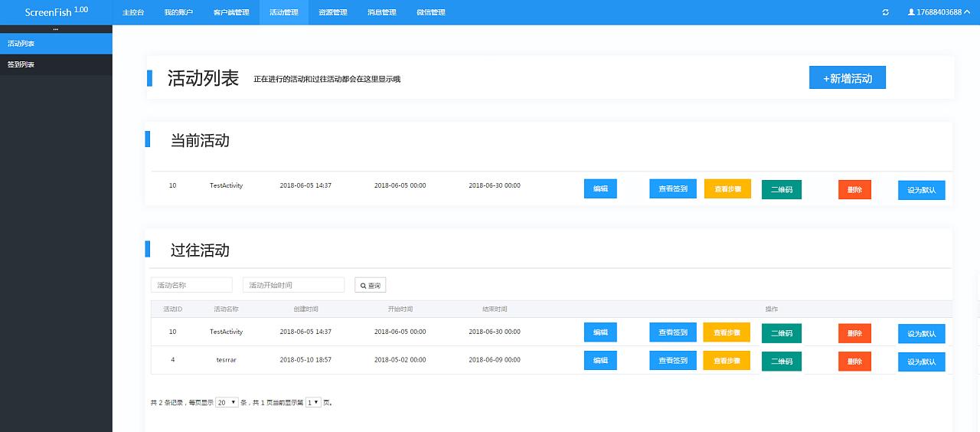Click 二维码 in past TestActivity row
Viewport: 980px width, 432px height.
[x=782, y=333]
